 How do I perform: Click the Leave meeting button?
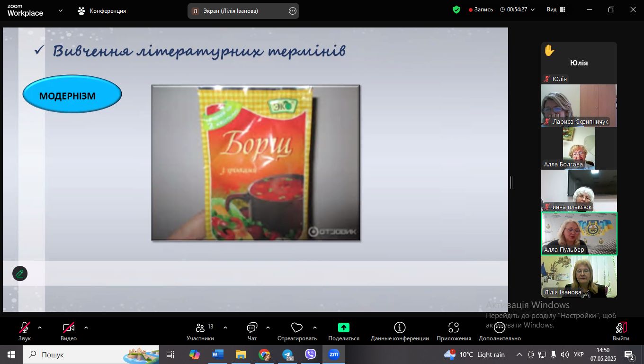pyautogui.click(x=621, y=331)
